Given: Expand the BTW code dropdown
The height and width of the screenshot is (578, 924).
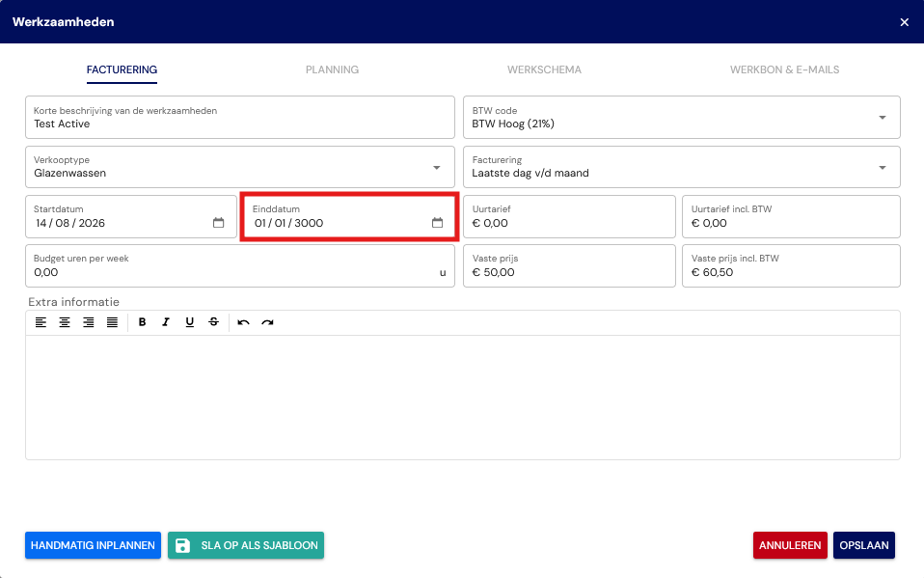Looking at the screenshot, I should (883, 118).
